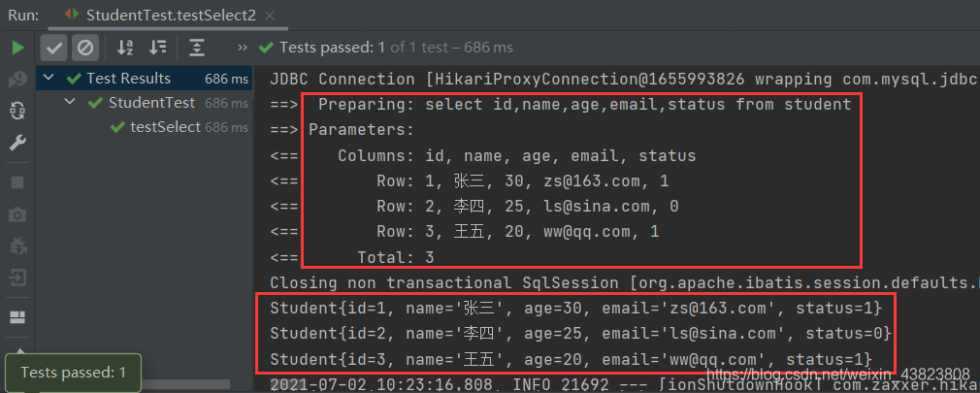Click the Rerun Failed Tests icon
The width and height of the screenshot is (980, 393).
[x=17, y=79]
